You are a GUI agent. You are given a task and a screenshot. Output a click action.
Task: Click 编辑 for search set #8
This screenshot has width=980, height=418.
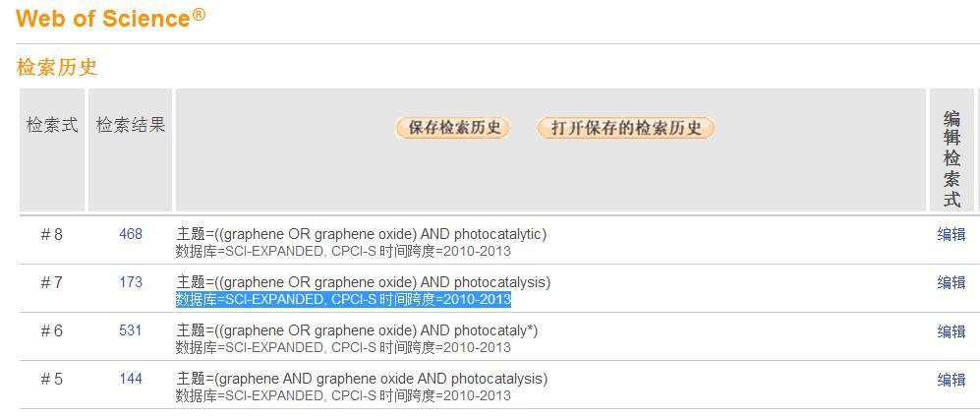point(951,234)
